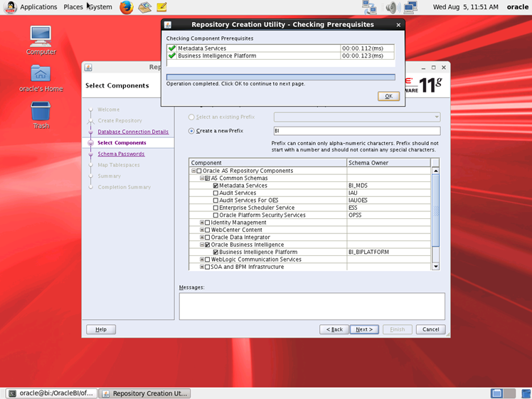Check Identity Management component checkbox
This screenshot has height=399, width=532.
pos(207,223)
